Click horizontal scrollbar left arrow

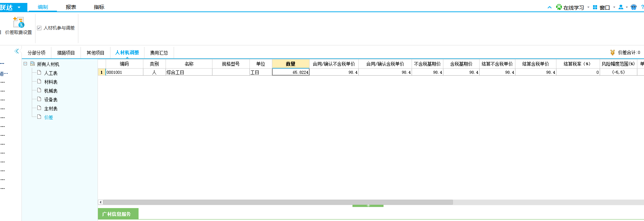tap(100, 202)
